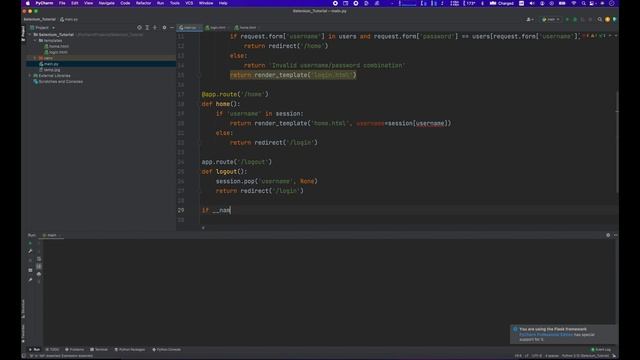This screenshot has width=640, height=360.
Task: Collapse the templates folder
Action: coord(35,40)
